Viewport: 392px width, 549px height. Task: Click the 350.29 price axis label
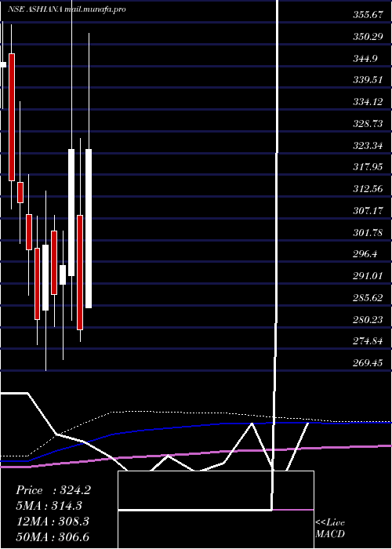[x=368, y=37]
